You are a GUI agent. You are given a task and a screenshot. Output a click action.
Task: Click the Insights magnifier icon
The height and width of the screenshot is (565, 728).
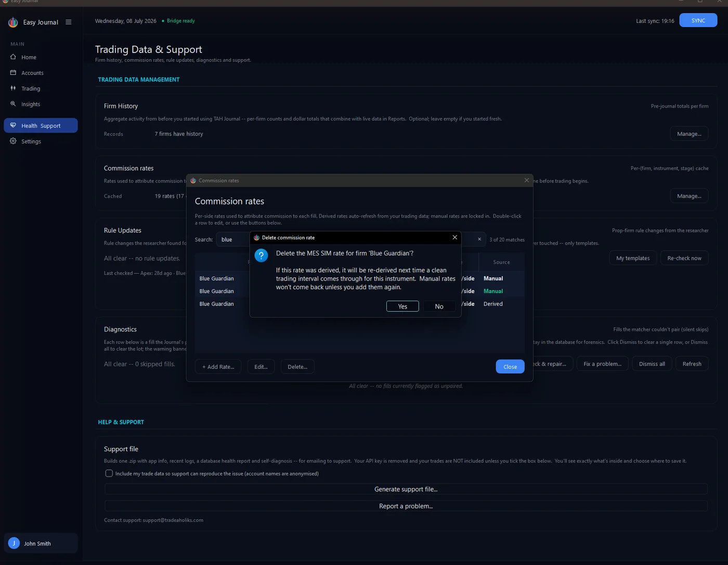(13, 104)
